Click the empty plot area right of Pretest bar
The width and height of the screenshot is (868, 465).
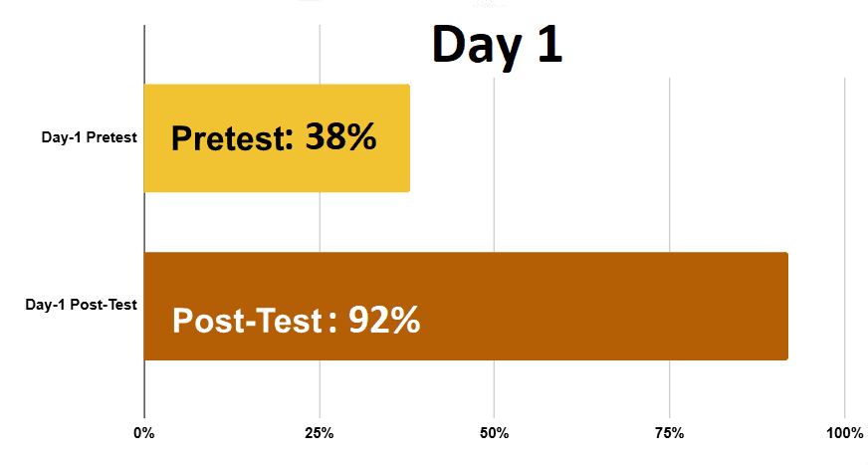point(625,137)
